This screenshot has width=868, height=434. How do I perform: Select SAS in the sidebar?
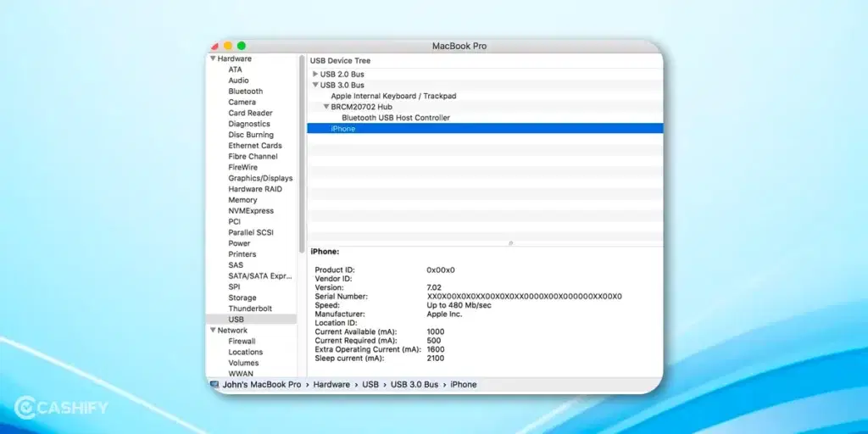[x=236, y=265]
